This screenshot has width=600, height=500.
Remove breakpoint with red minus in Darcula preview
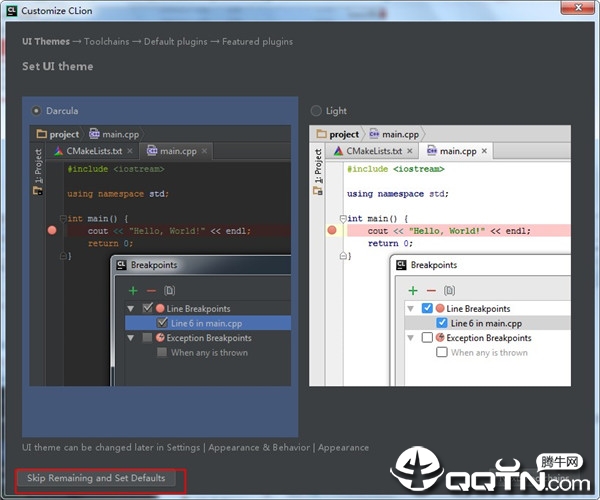click(151, 291)
